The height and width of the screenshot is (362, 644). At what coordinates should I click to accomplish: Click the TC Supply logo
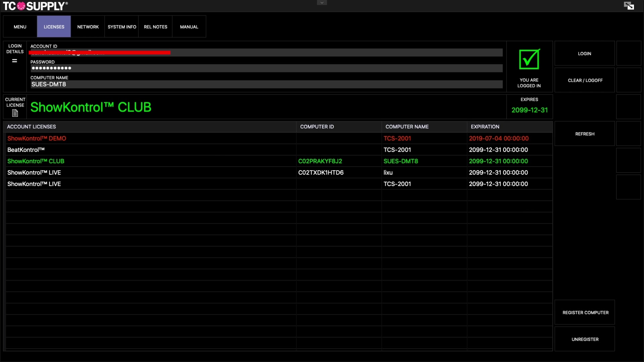tap(36, 6)
